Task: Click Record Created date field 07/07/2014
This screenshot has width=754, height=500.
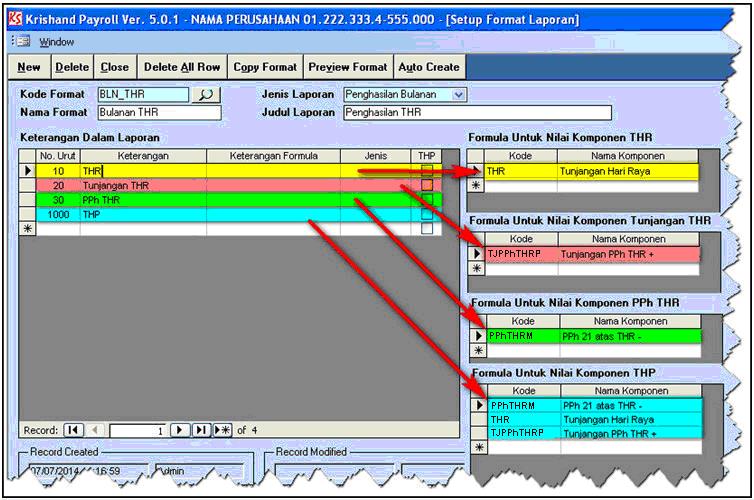Action: pyautogui.click(x=87, y=471)
